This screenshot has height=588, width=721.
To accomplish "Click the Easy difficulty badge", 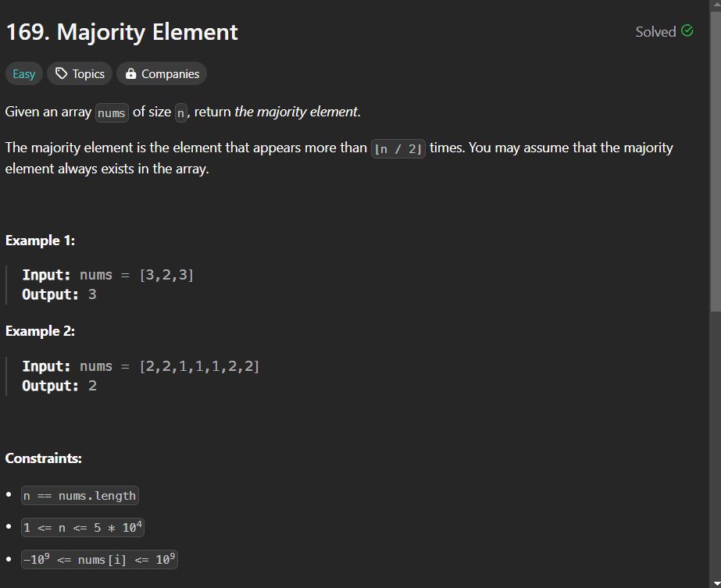I will (x=24, y=73).
